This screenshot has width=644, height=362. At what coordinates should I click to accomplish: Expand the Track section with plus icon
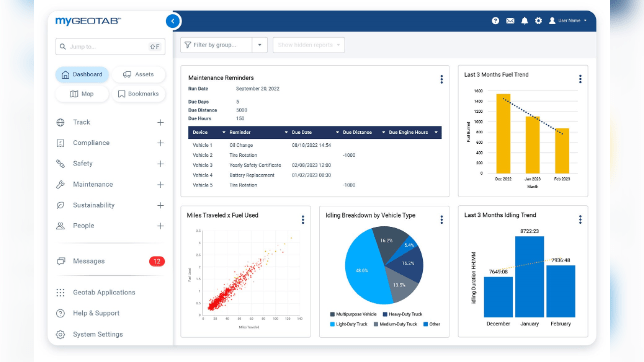[x=160, y=122]
